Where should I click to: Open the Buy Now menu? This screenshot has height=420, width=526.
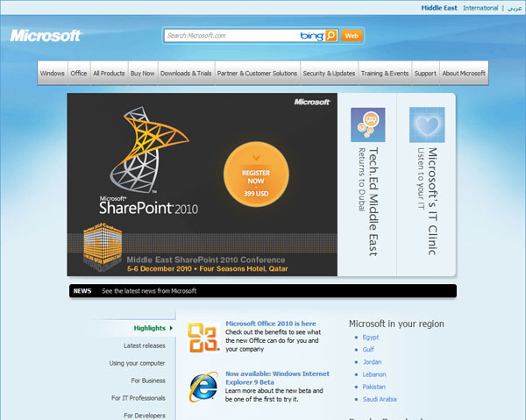click(143, 73)
